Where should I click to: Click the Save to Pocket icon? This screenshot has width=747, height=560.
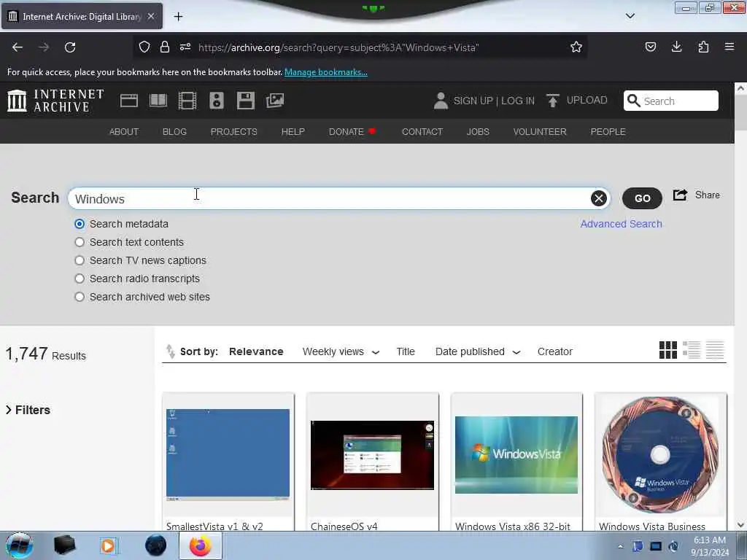[650, 47]
